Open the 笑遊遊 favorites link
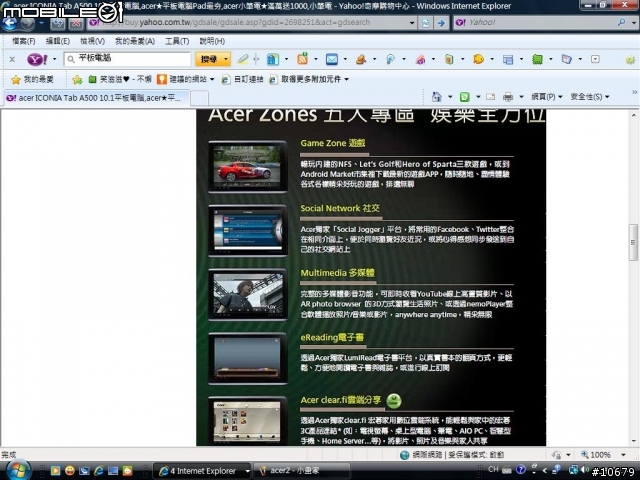Viewport: 640px width, 480px height. (120, 80)
